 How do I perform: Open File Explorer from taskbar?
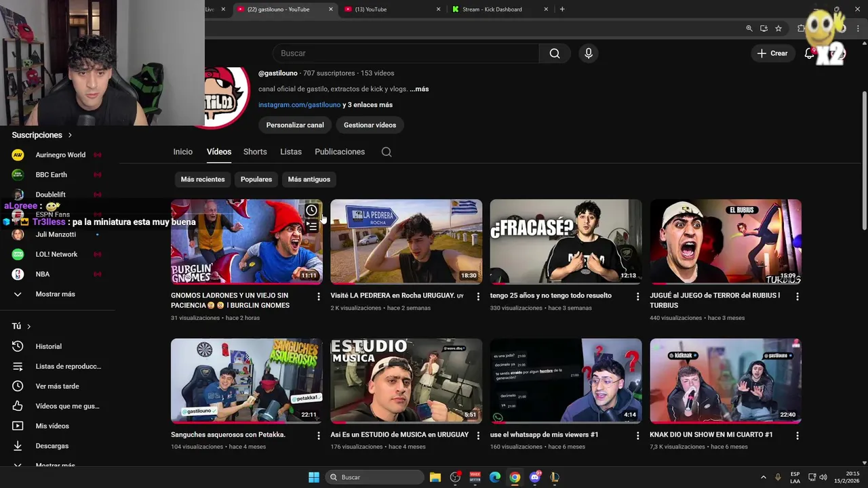435,477
